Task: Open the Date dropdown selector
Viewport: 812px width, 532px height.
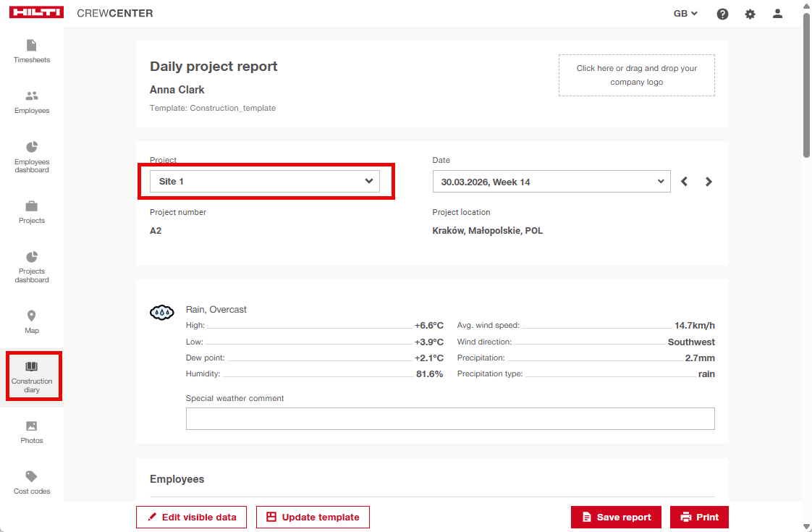Action: (551, 182)
